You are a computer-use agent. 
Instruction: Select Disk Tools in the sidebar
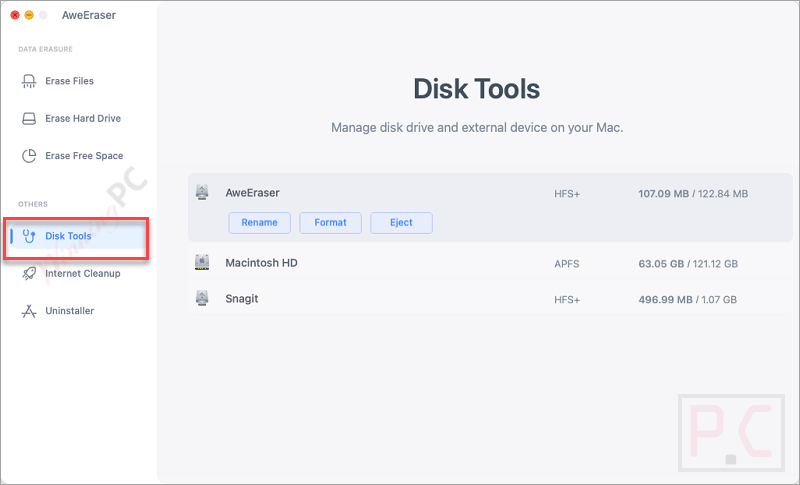click(77, 236)
